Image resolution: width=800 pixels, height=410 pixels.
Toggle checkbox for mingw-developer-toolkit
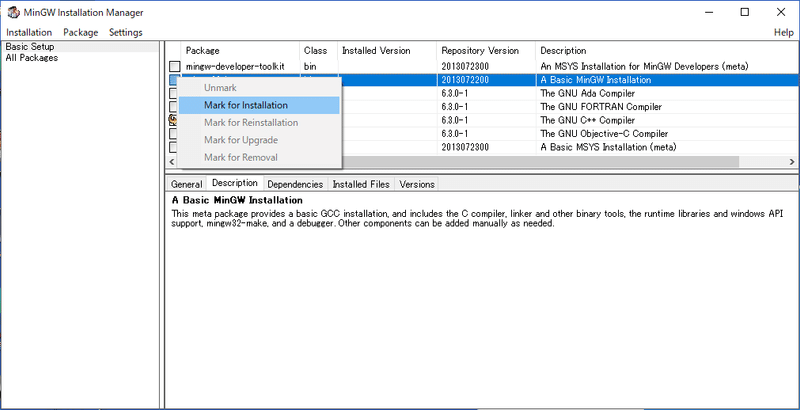click(175, 67)
